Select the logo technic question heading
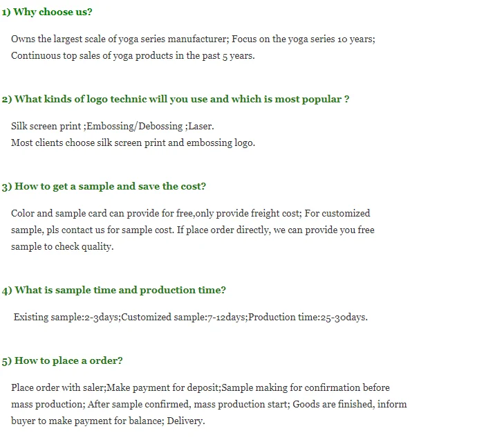504x440 pixels. pyautogui.click(x=175, y=99)
